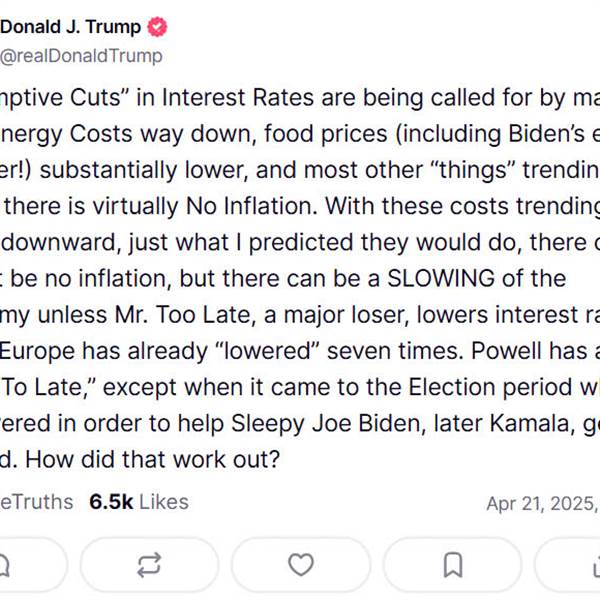Screen dimensions: 600x600
Task: Share the post via the share icon
Action: (x=596, y=565)
